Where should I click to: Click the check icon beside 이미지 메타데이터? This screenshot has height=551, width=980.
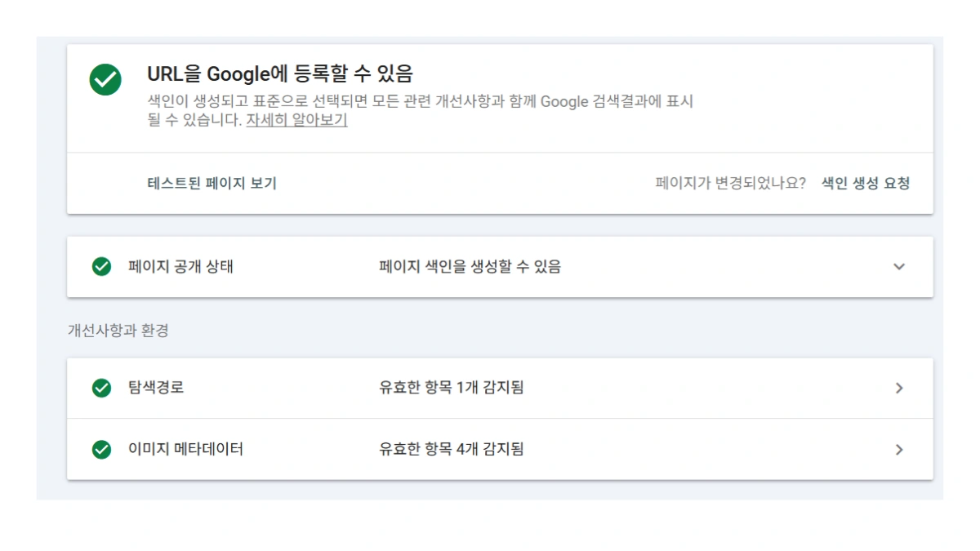[101, 449]
